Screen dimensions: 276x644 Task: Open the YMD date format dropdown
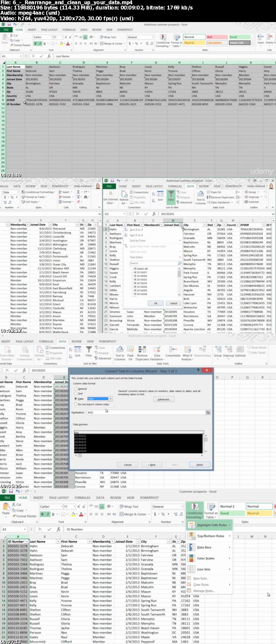[x=111, y=399]
